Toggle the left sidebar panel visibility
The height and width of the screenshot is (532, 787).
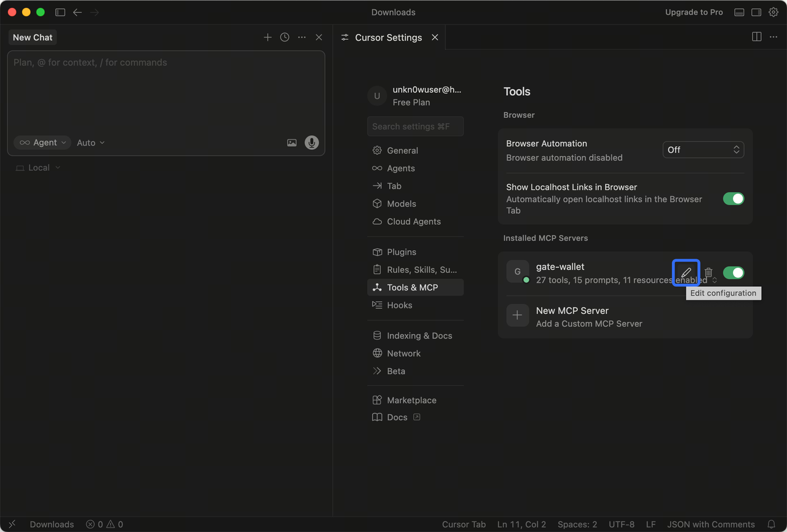pyautogui.click(x=60, y=12)
